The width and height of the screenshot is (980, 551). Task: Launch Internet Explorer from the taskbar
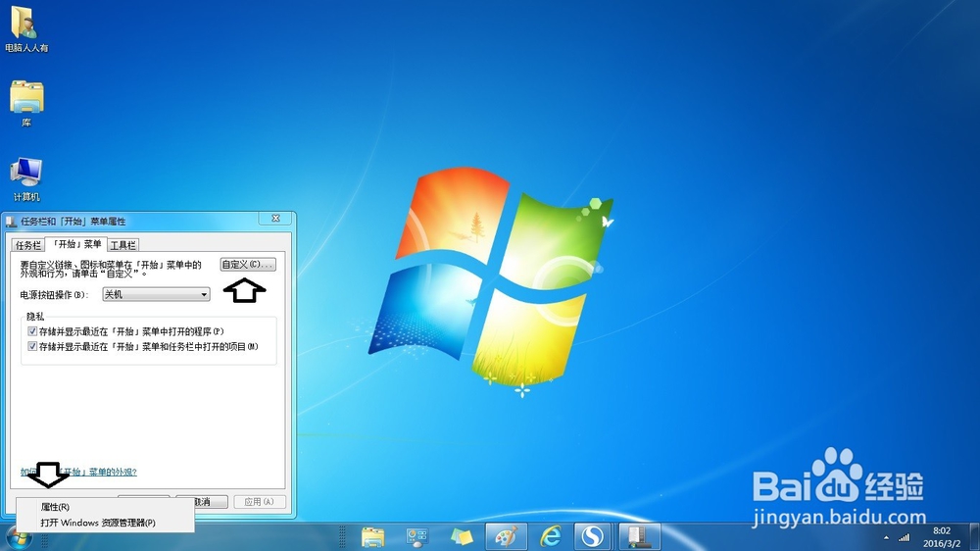click(550, 537)
